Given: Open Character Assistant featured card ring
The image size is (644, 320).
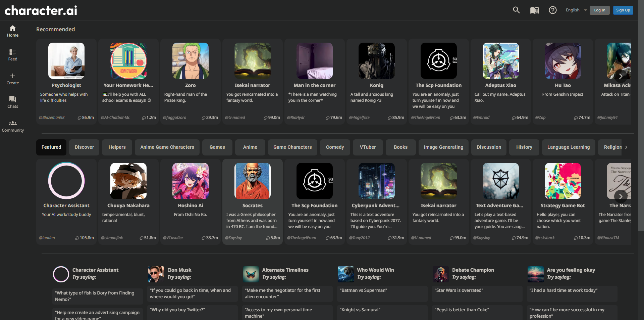Looking at the screenshot, I should [x=66, y=181].
